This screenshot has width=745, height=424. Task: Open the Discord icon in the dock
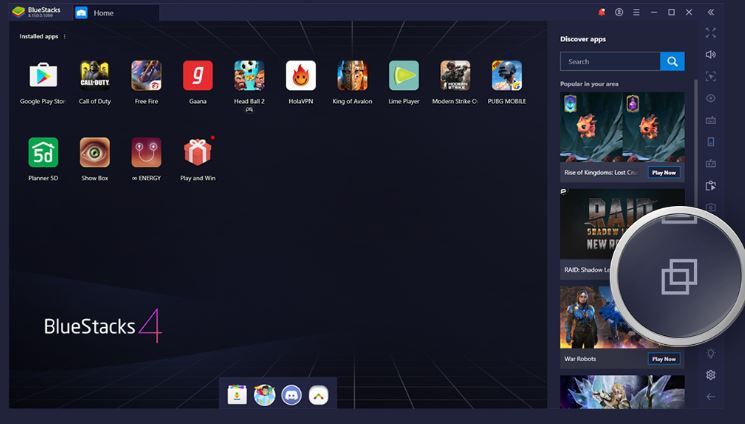tap(291, 395)
